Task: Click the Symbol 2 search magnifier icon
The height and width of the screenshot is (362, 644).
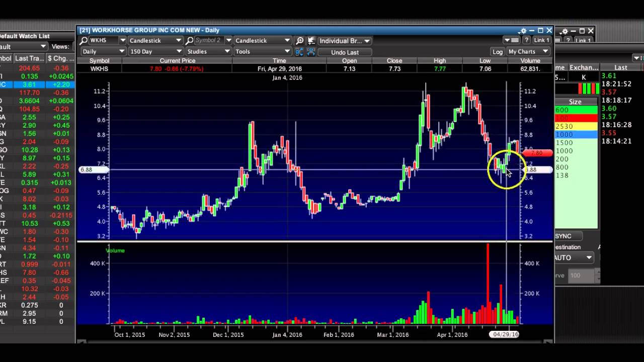Action: coord(190,40)
